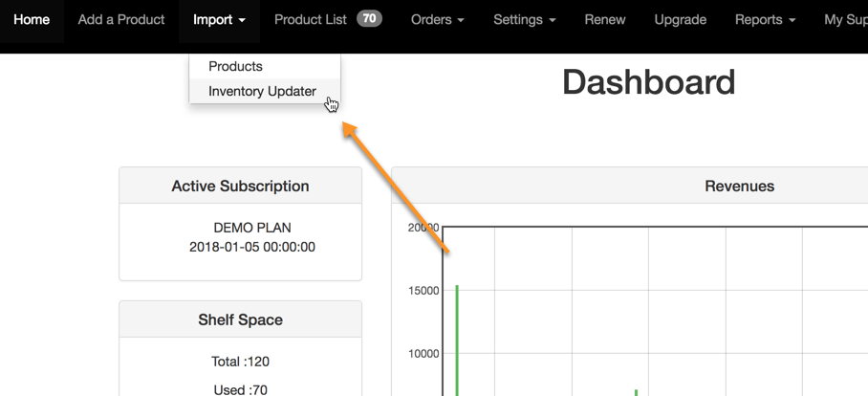
Task: Click the Renew link in the navbar
Action: [605, 20]
